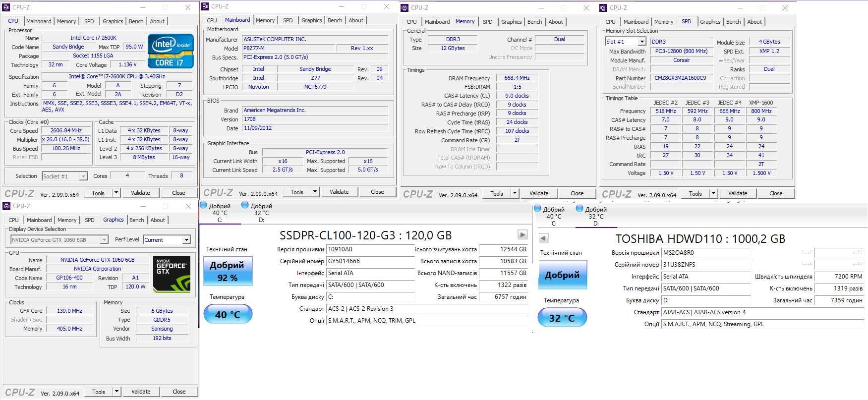Open the About tab in the Mainboard window

(356, 20)
